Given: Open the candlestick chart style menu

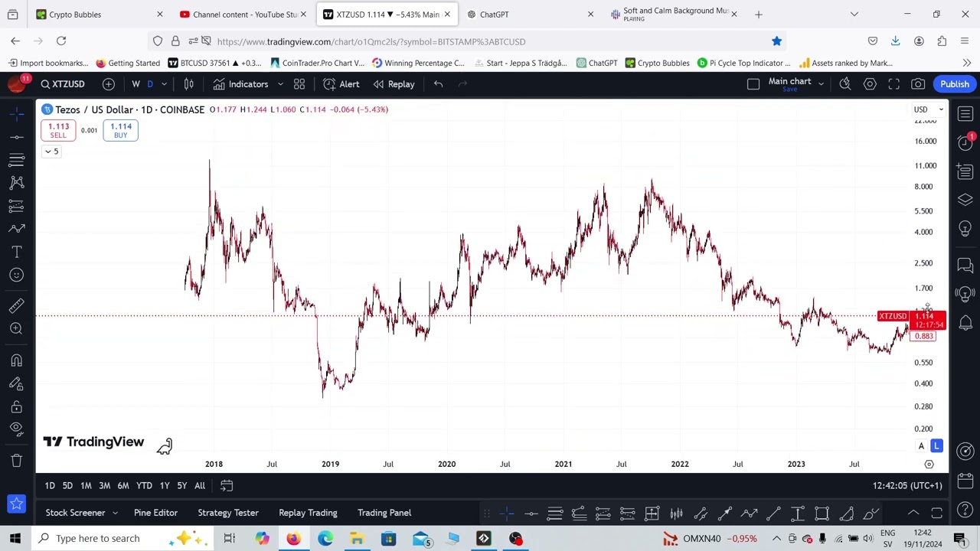Looking at the screenshot, I should pyautogui.click(x=188, y=84).
